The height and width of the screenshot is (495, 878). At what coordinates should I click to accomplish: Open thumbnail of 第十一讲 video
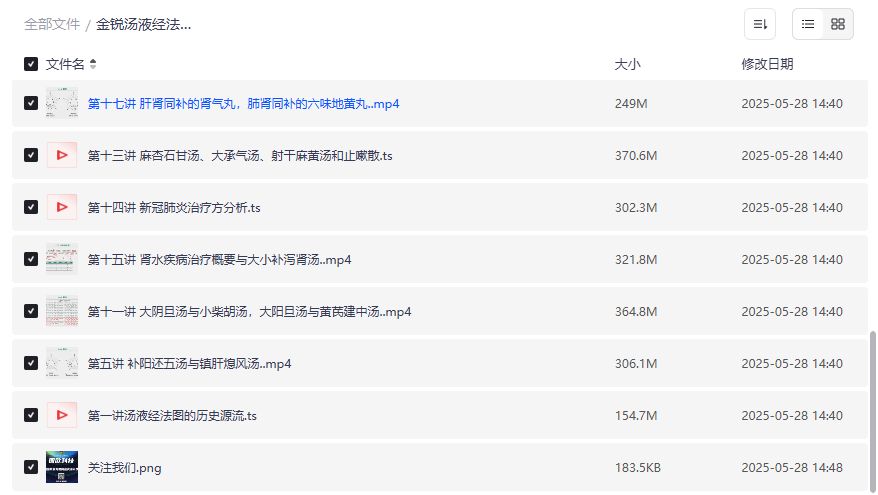coord(62,311)
